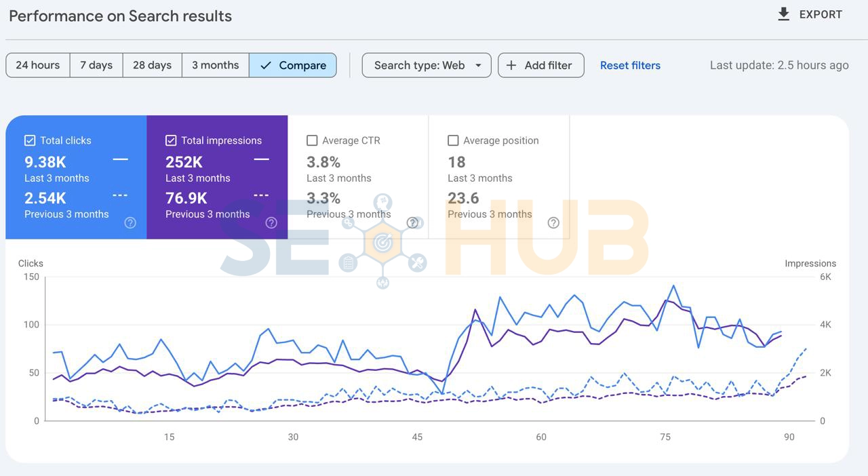This screenshot has width=868, height=476.
Task: Choose the 3 months date range
Action: point(215,65)
